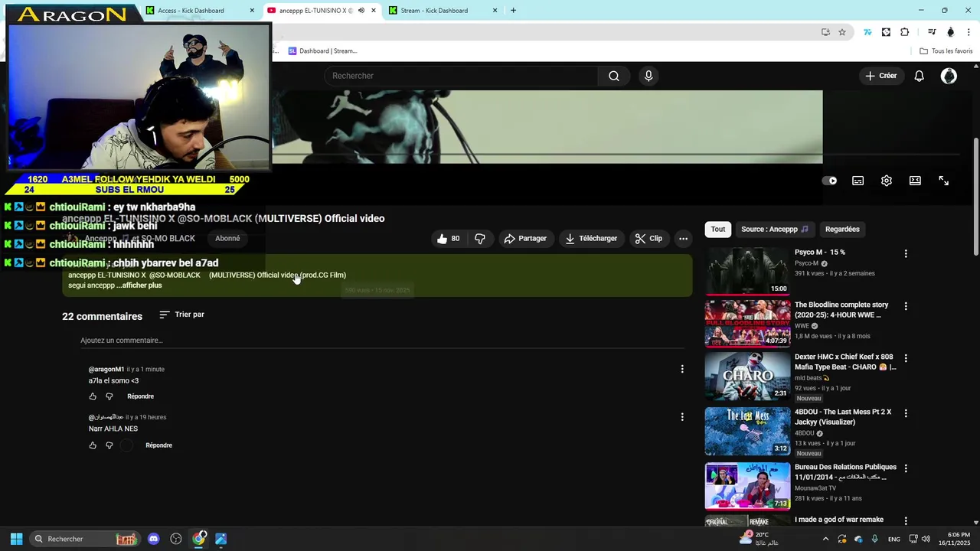This screenshot has width=980, height=551.
Task: Click the install app icon in address bar
Action: (825, 32)
